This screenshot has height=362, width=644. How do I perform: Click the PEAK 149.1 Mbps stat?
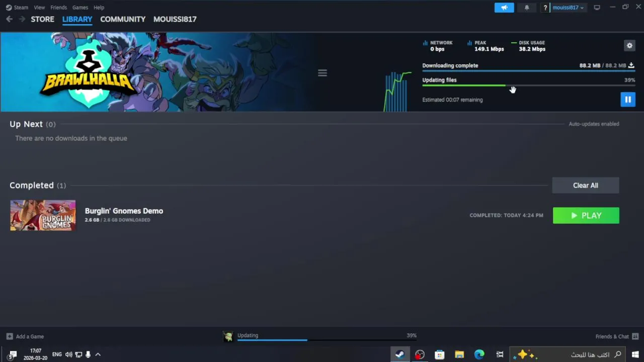tap(485, 46)
